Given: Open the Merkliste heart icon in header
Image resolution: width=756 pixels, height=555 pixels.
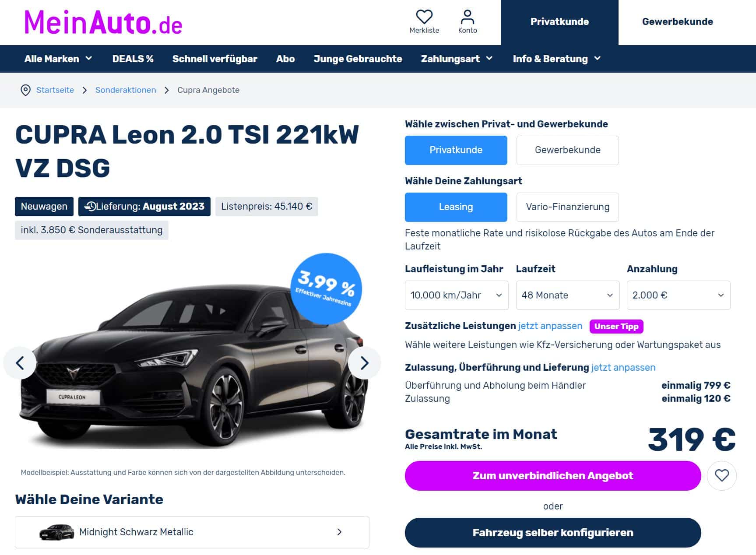Looking at the screenshot, I should [x=424, y=17].
